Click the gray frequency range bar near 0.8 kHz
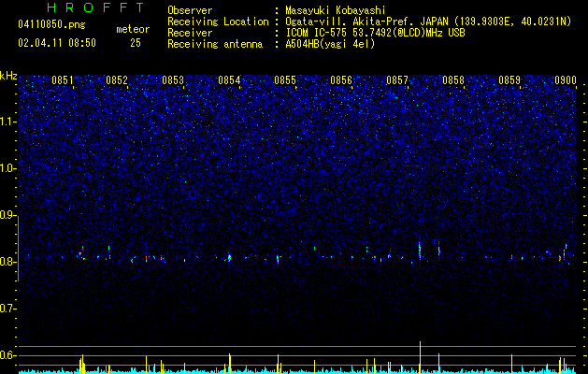 pyautogui.click(x=18, y=249)
